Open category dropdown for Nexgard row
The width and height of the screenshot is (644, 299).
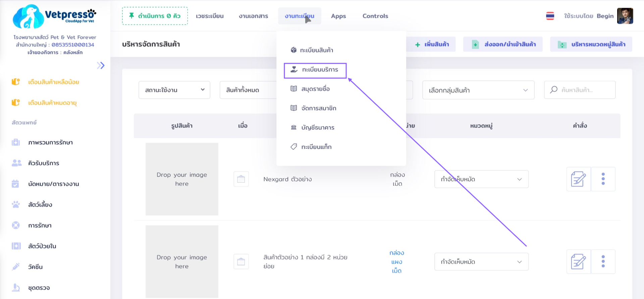click(x=481, y=179)
